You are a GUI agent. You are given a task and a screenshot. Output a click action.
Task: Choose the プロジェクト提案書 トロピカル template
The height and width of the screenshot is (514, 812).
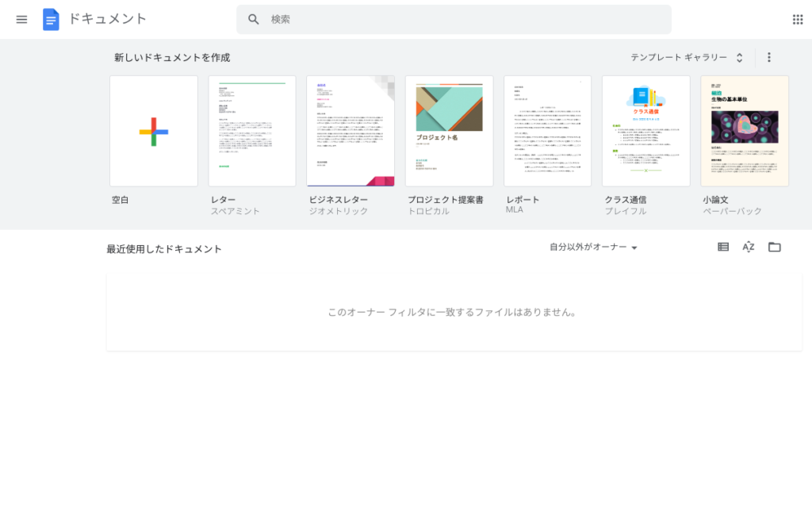pyautogui.click(x=449, y=131)
